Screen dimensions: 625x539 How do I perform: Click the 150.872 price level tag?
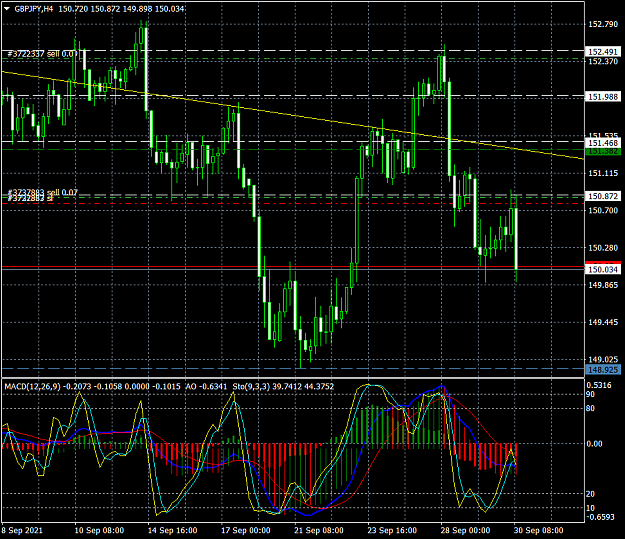tap(603, 196)
